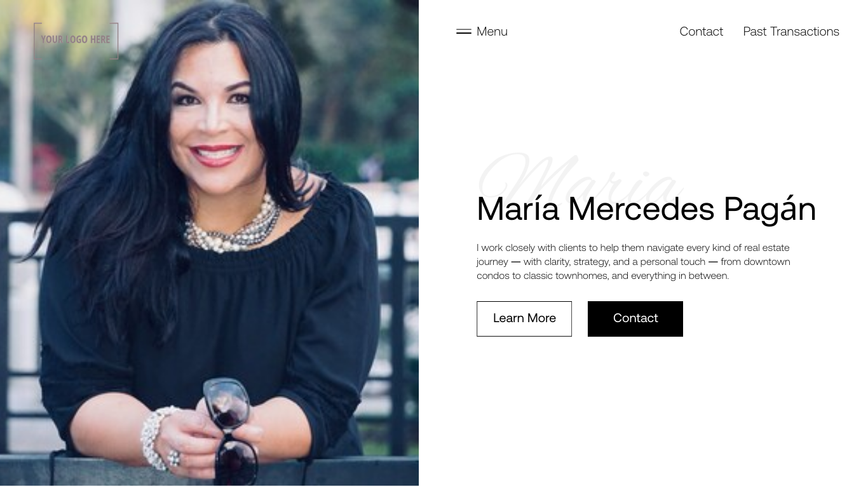Click the YOUR LOGO HERE logo
Screen dimensions: 868x488
(76, 40)
